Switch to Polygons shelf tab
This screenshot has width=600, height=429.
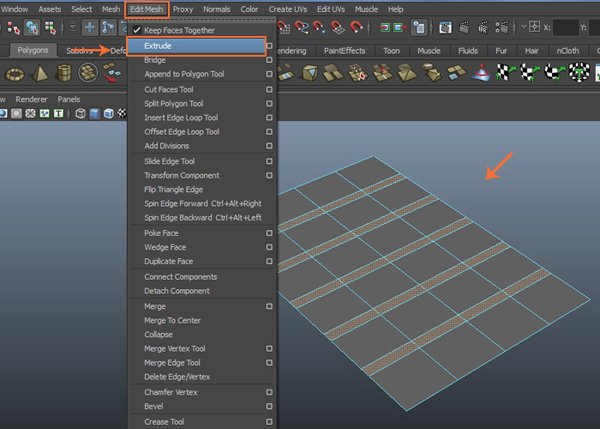(33, 50)
